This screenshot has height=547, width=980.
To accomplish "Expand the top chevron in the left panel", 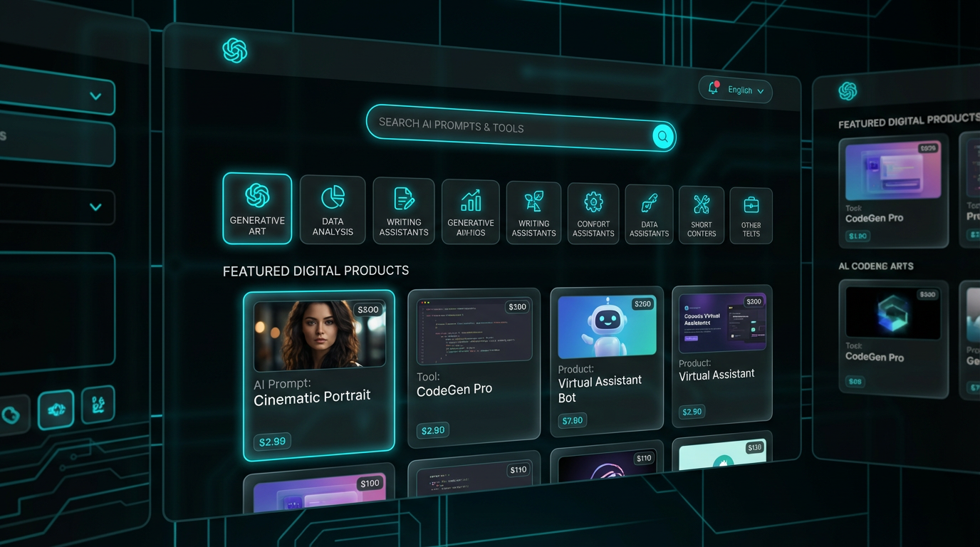I will click(x=95, y=96).
